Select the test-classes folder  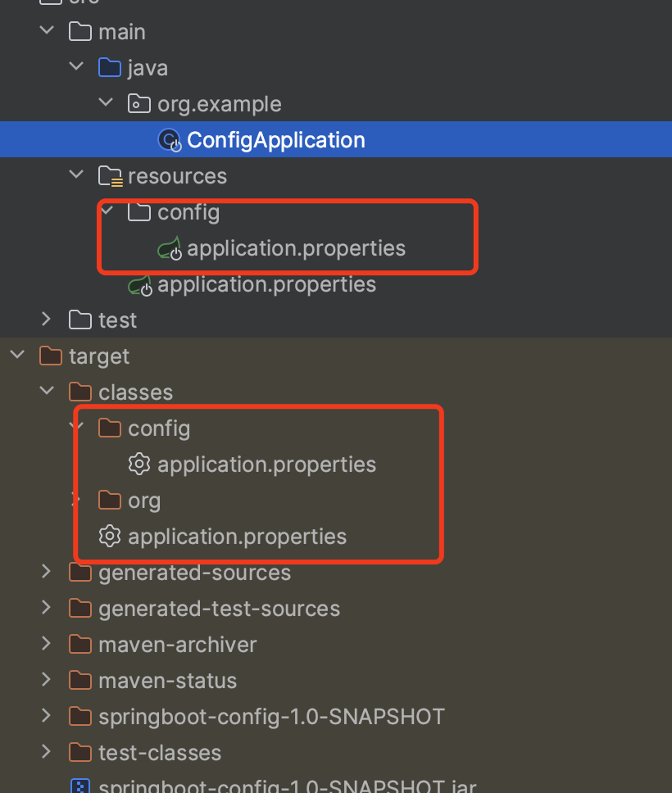pyautogui.click(x=160, y=753)
